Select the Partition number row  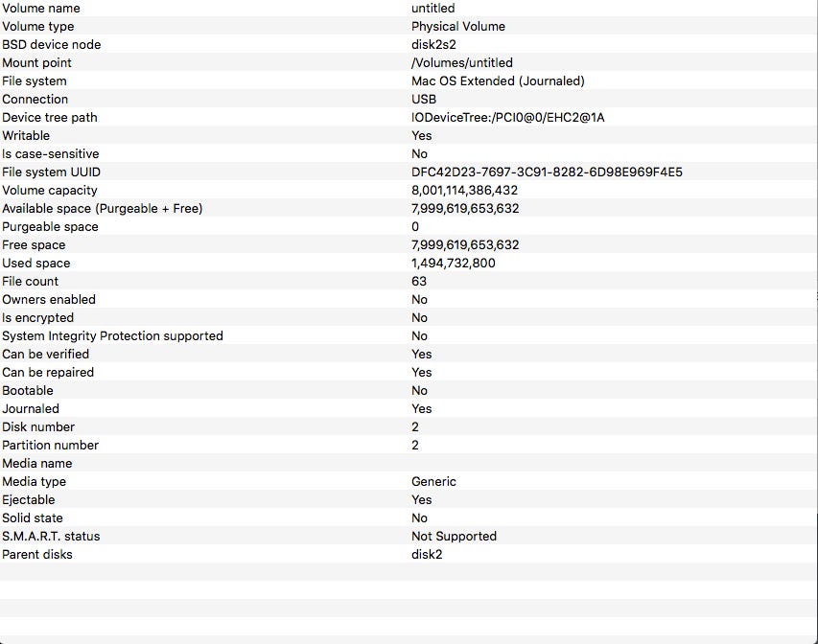pos(409,446)
